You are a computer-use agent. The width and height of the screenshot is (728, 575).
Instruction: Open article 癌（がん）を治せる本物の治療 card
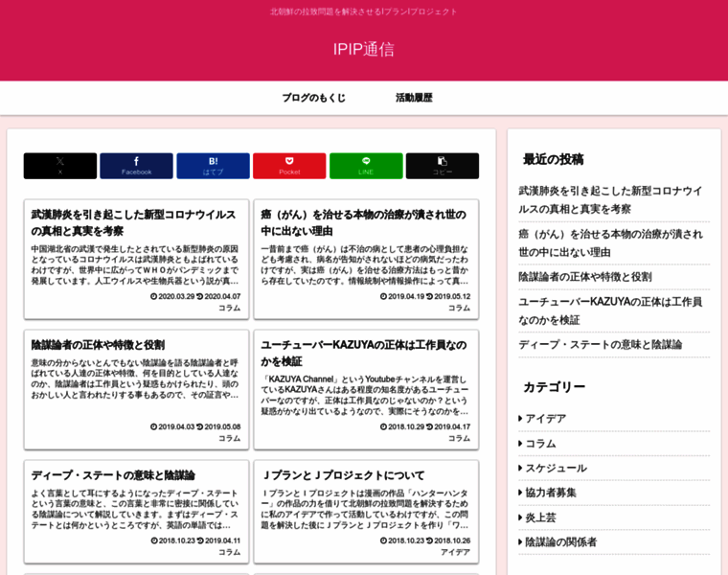point(366,259)
